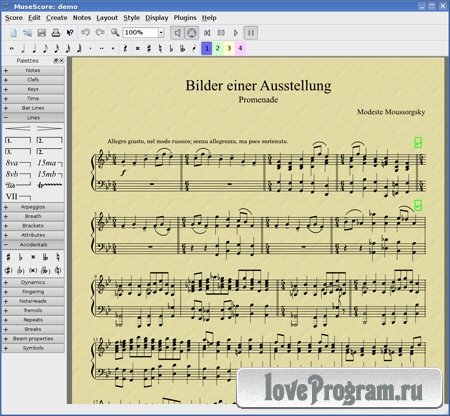The height and width of the screenshot is (416, 450).
Task: Apply flat accidental from the note toolbar
Action: 171,49
